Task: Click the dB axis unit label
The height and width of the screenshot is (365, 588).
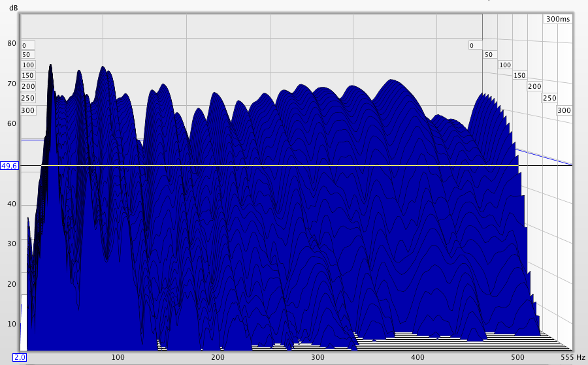Action: 14,7
